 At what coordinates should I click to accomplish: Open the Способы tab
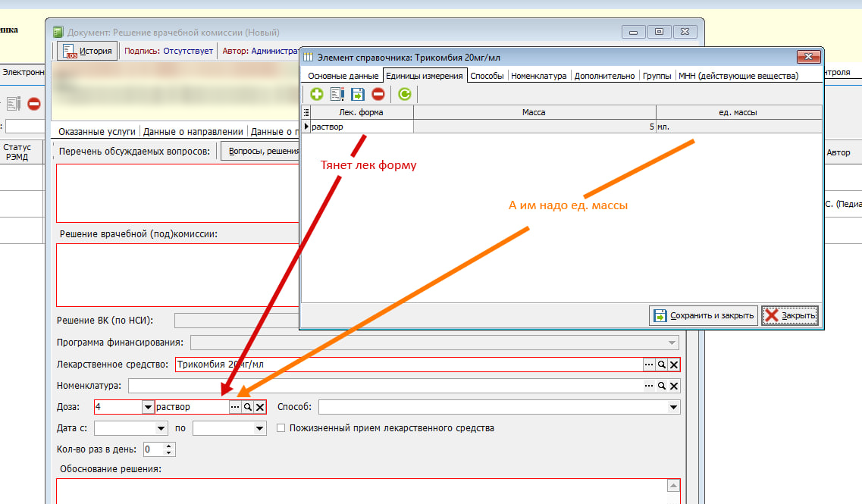pyautogui.click(x=487, y=76)
